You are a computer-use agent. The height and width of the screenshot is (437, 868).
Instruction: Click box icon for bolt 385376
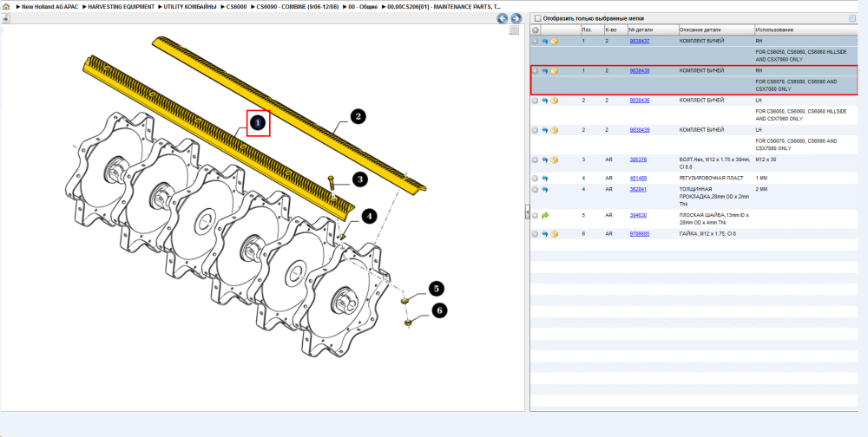click(554, 160)
